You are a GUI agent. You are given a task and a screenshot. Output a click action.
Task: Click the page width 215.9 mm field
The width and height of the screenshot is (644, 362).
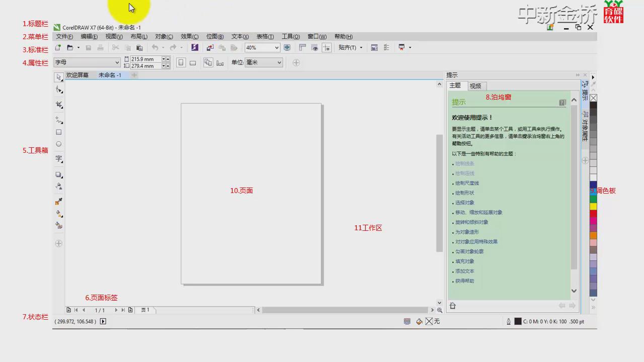pos(145,59)
